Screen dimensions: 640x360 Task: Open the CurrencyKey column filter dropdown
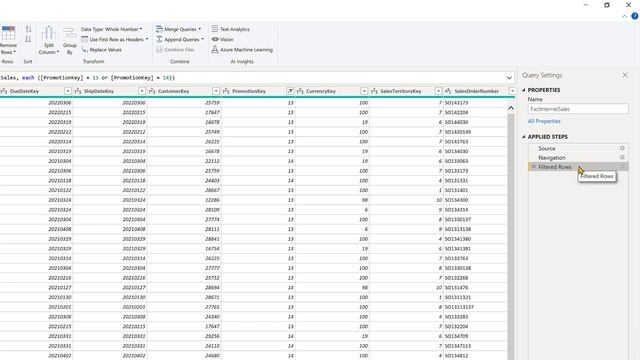point(364,91)
